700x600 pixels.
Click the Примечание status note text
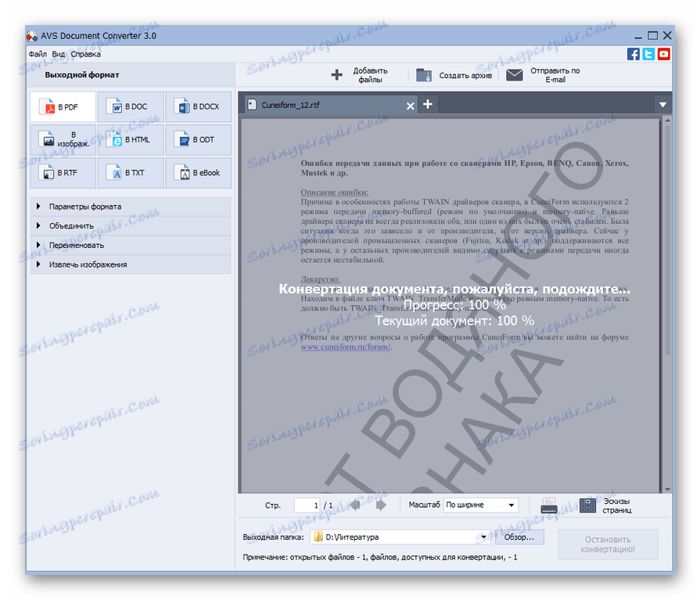tap(380, 557)
